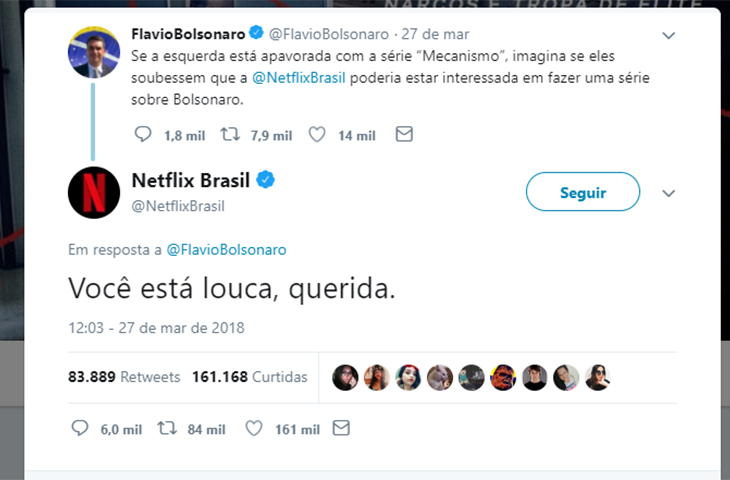The height and width of the screenshot is (480, 730).
Task: Retweet the Netflix Brasil reply
Action: 168,428
